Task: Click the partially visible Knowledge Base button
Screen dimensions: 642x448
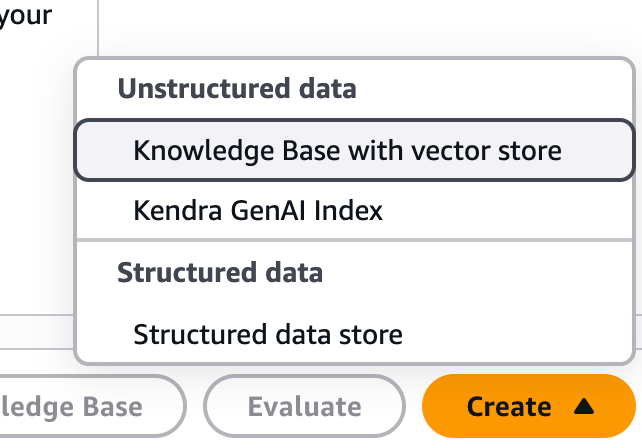Action: (x=80, y=407)
